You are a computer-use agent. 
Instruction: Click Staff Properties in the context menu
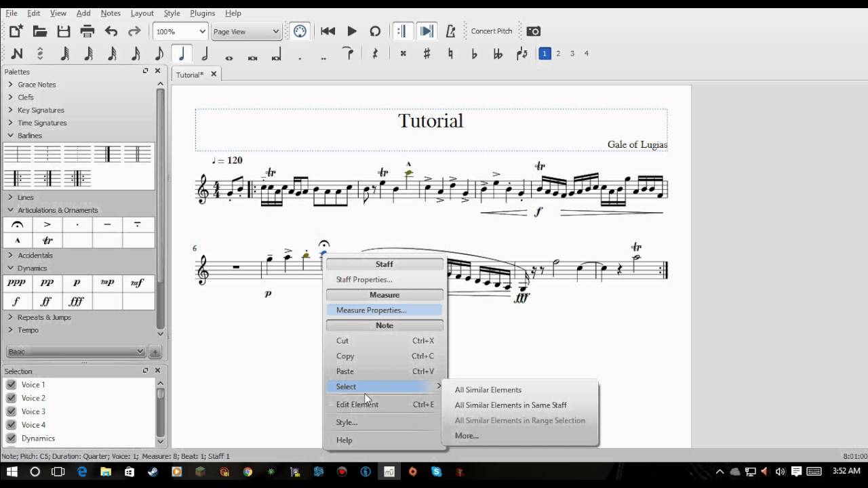coord(384,279)
